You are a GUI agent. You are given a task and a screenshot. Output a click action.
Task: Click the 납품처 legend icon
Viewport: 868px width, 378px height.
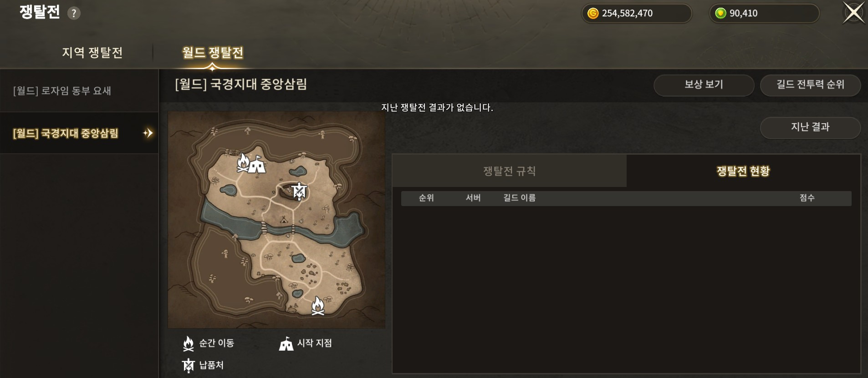pos(188,365)
